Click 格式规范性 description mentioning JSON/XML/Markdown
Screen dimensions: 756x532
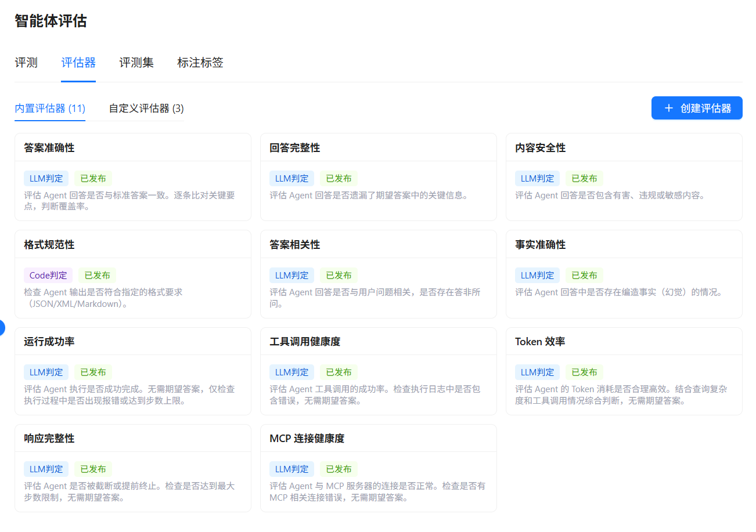click(103, 298)
